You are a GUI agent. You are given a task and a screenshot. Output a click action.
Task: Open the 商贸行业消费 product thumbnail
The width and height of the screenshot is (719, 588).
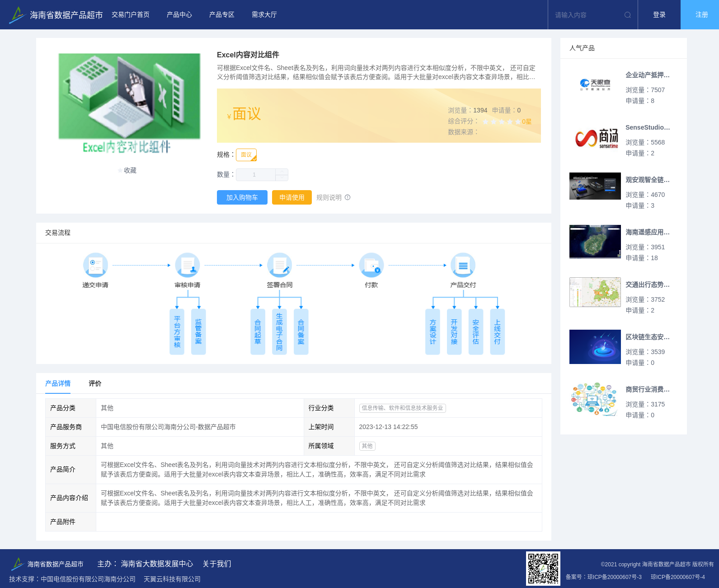click(595, 399)
